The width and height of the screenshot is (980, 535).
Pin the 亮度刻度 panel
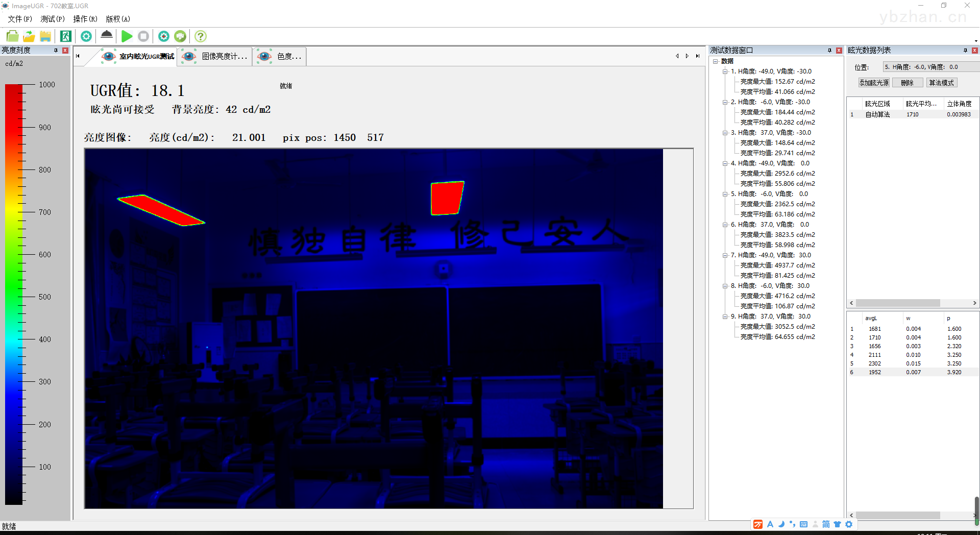pyautogui.click(x=56, y=50)
